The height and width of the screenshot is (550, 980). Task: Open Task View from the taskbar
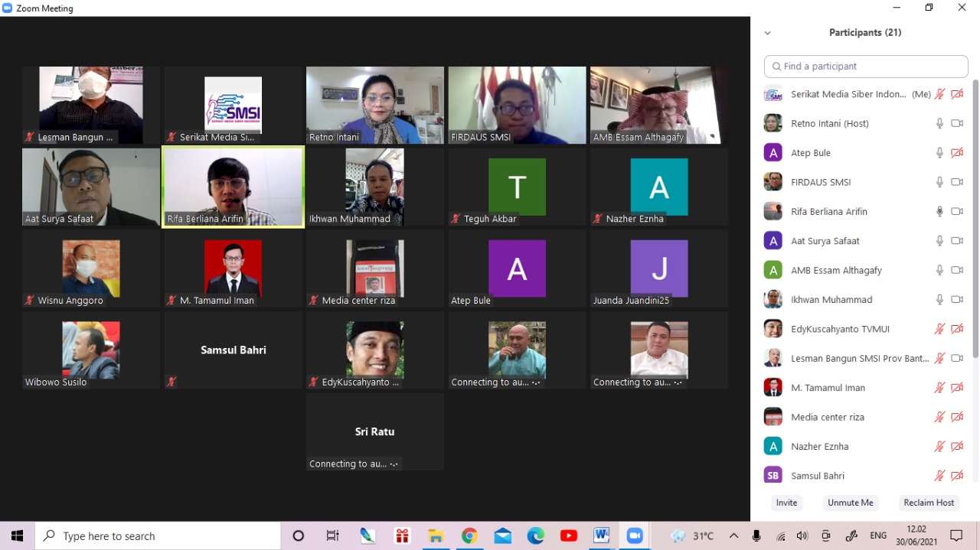[x=332, y=536]
